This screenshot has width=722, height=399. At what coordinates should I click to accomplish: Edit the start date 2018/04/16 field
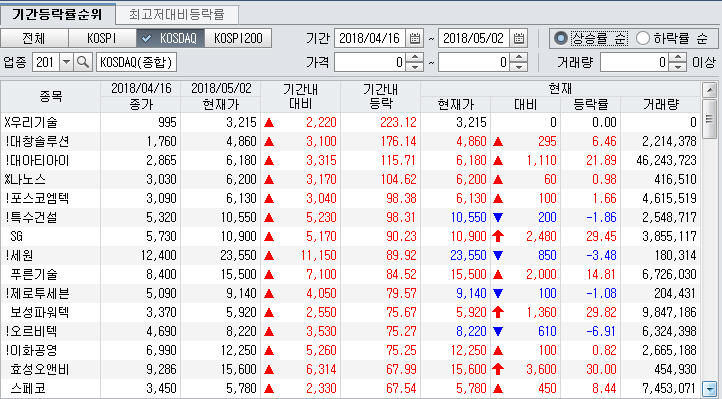[x=370, y=38]
